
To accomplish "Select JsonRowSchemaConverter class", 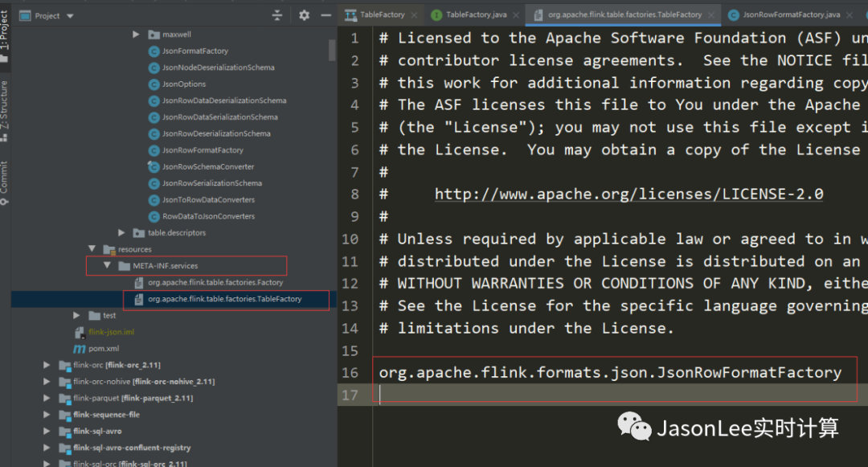I will pyautogui.click(x=208, y=166).
